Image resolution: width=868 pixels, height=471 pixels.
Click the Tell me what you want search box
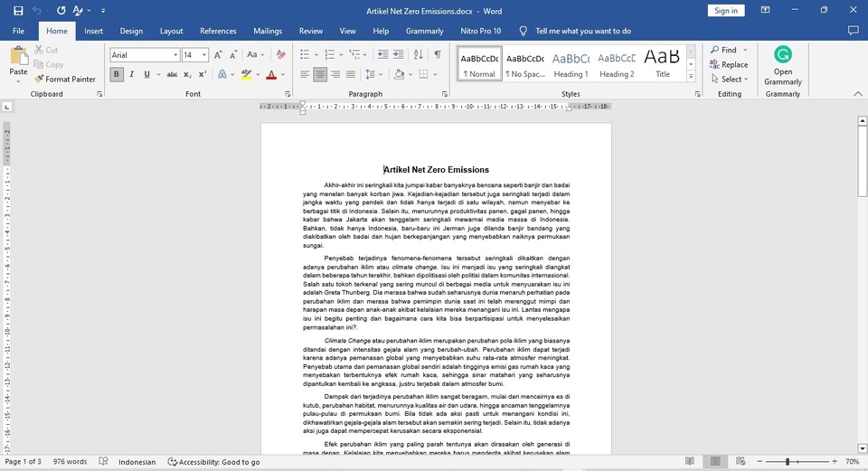pyautogui.click(x=583, y=31)
